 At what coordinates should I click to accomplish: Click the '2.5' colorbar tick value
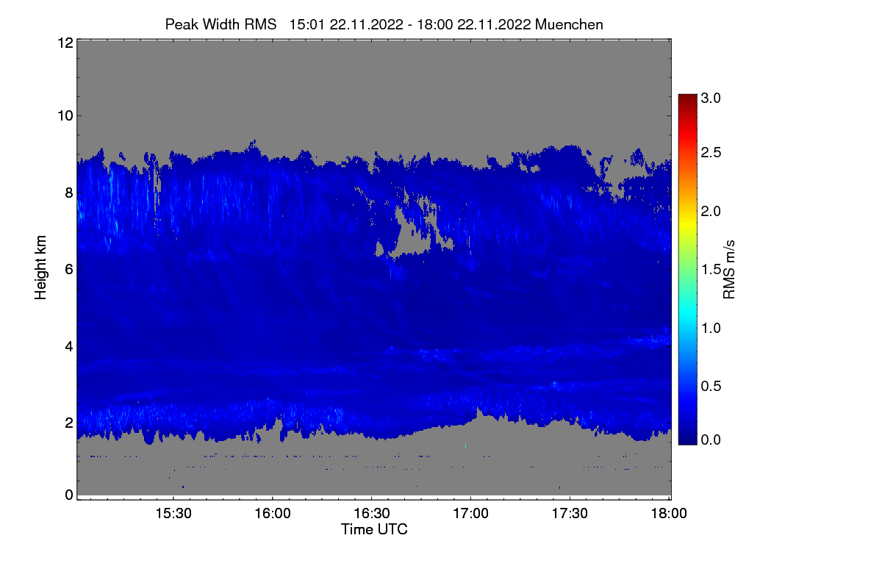tap(711, 152)
